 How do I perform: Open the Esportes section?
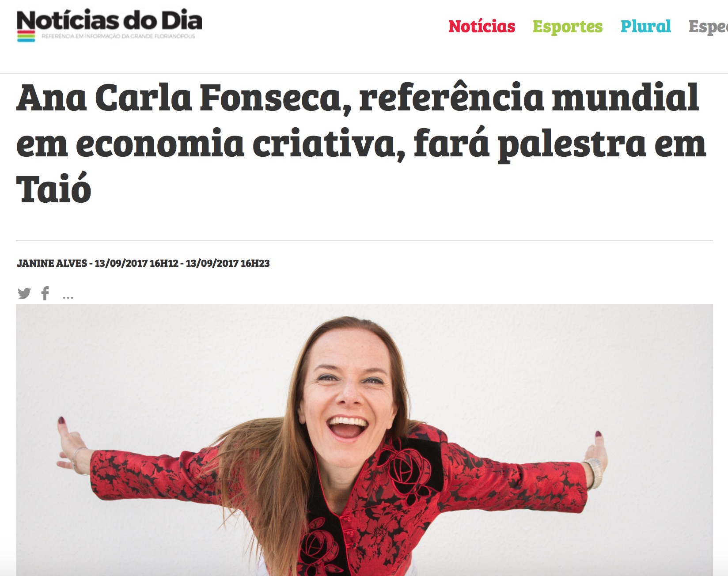pos(567,27)
